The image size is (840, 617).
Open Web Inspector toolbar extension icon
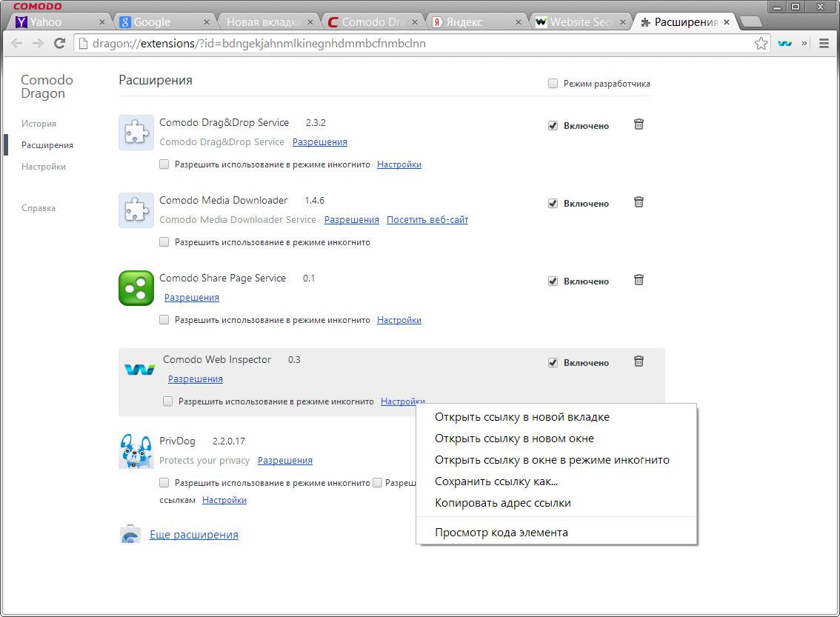(x=785, y=44)
